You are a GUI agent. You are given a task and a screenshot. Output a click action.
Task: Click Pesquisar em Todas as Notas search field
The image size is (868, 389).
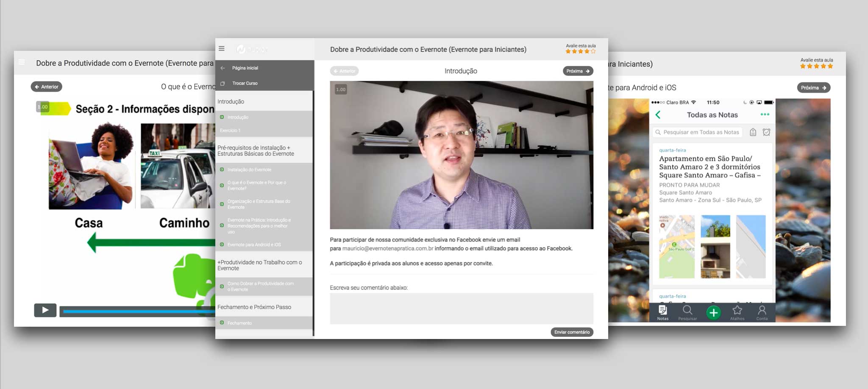(x=697, y=132)
